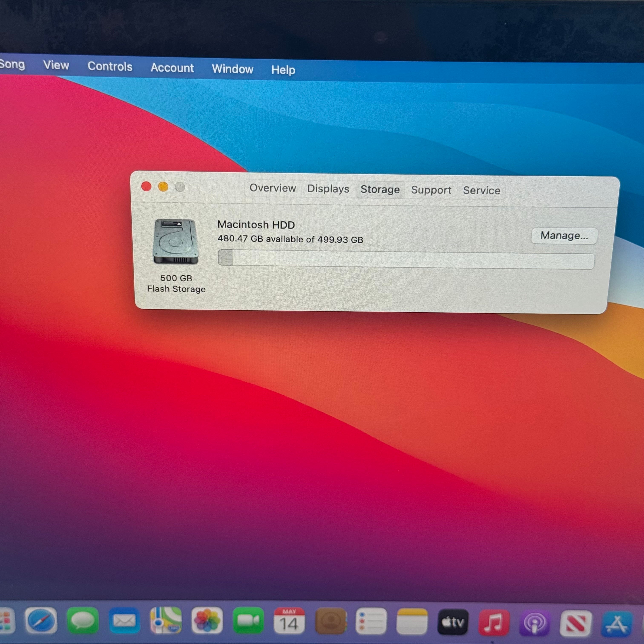Open Maps from the Dock

166,621
